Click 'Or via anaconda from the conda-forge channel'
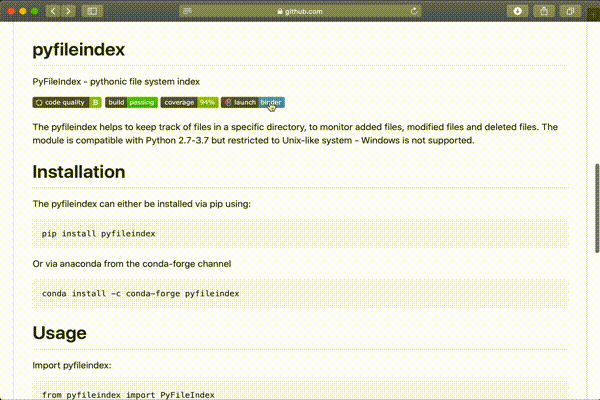The height and width of the screenshot is (400, 600). coord(132,264)
